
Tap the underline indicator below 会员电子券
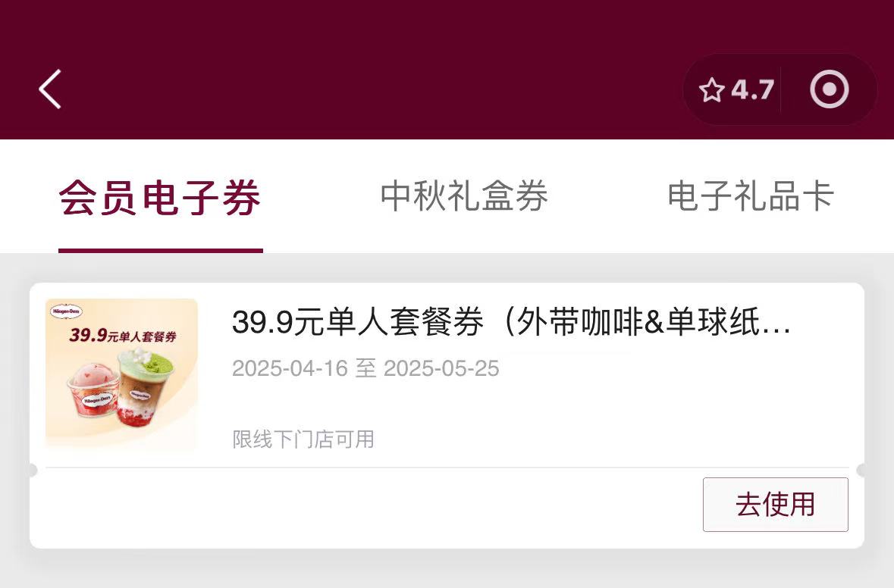(160, 251)
